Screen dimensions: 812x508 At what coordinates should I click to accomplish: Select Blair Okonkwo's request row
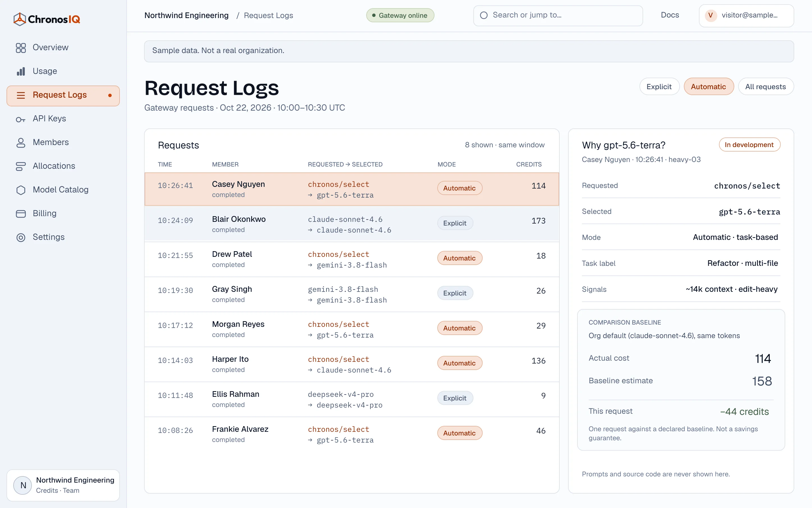(352, 224)
